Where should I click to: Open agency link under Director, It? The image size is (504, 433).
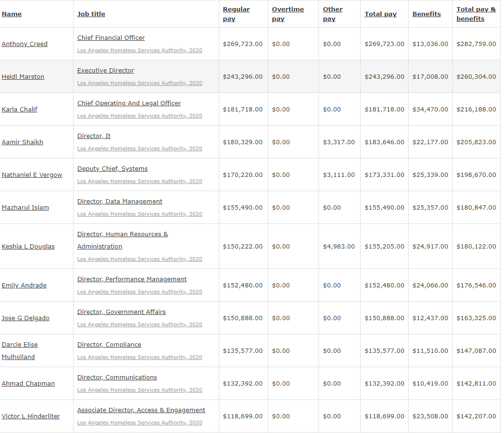click(x=140, y=149)
